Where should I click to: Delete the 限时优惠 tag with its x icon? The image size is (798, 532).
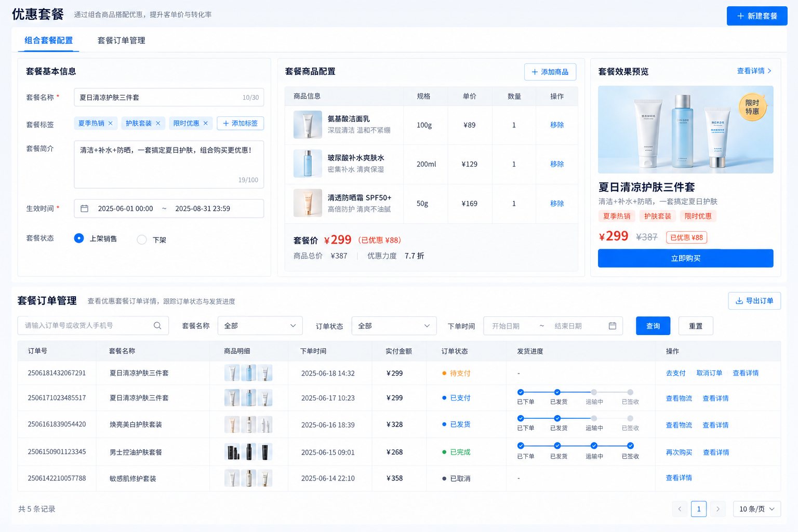click(x=206, y=123)
